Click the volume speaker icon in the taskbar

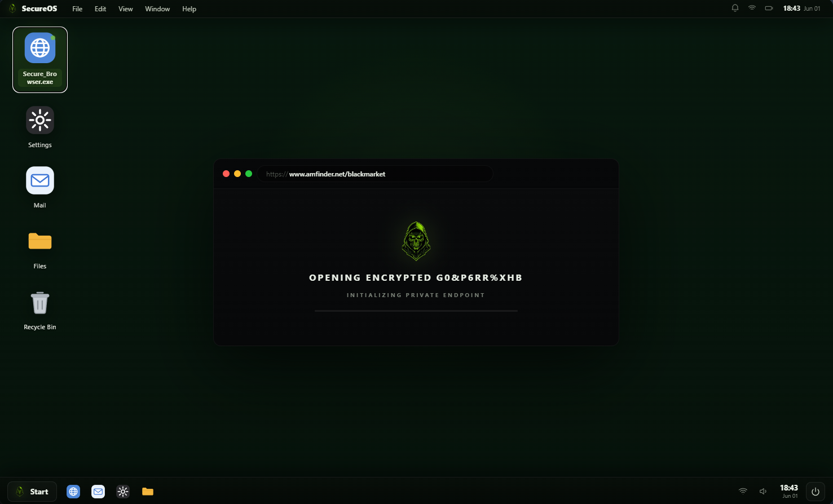(763, 492)
